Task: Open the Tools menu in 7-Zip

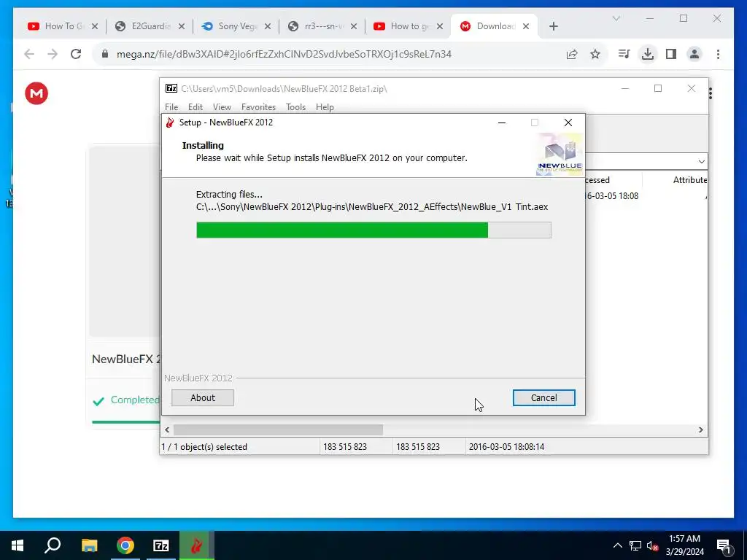Action: [295, 107]
